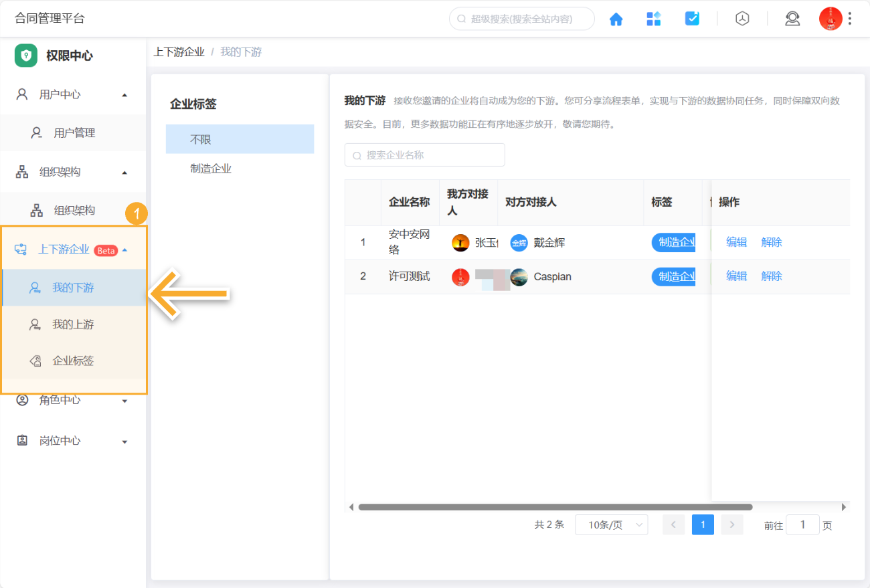Click the 权限中心 green shield icon
The width and height of the screenshot is (870, 588).
point(25,56)
